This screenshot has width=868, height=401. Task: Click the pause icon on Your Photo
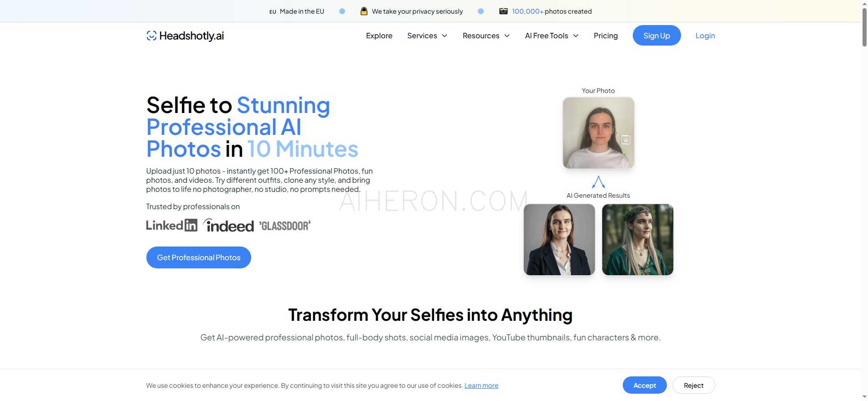point(625,140)
